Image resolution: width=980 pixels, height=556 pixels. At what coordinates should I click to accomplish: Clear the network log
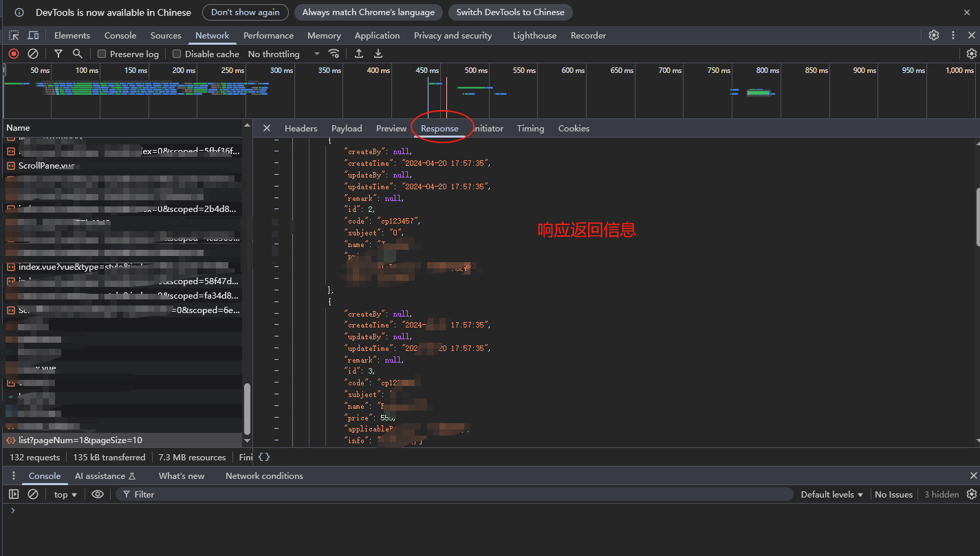point(33,54)
